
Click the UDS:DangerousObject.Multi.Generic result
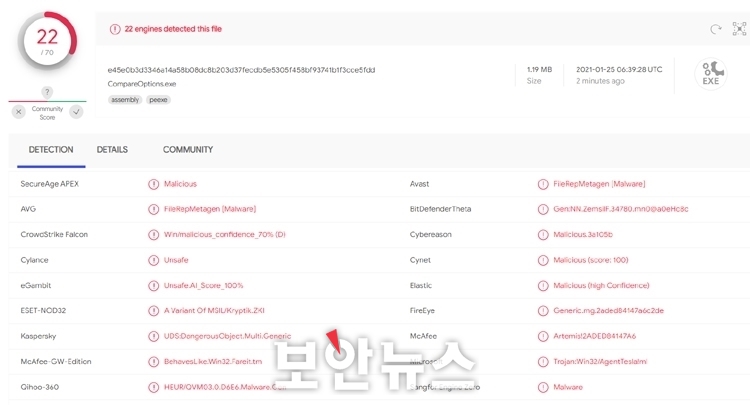pos(227,336)
